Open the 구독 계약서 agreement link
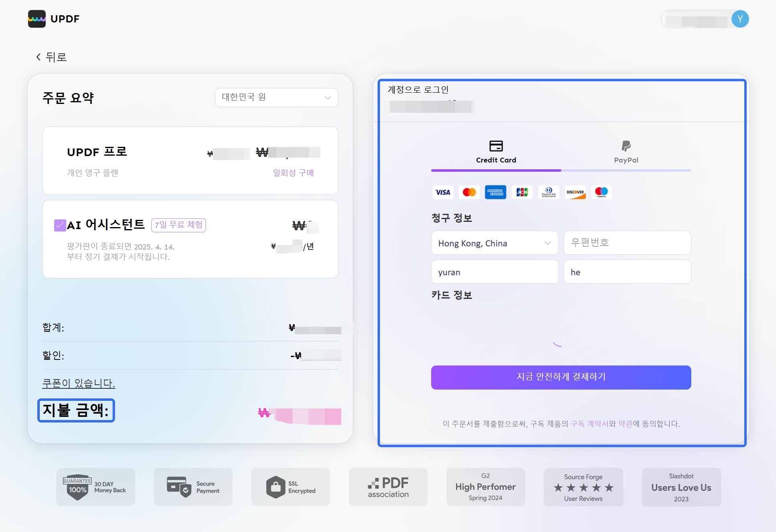 pos(589,424)
